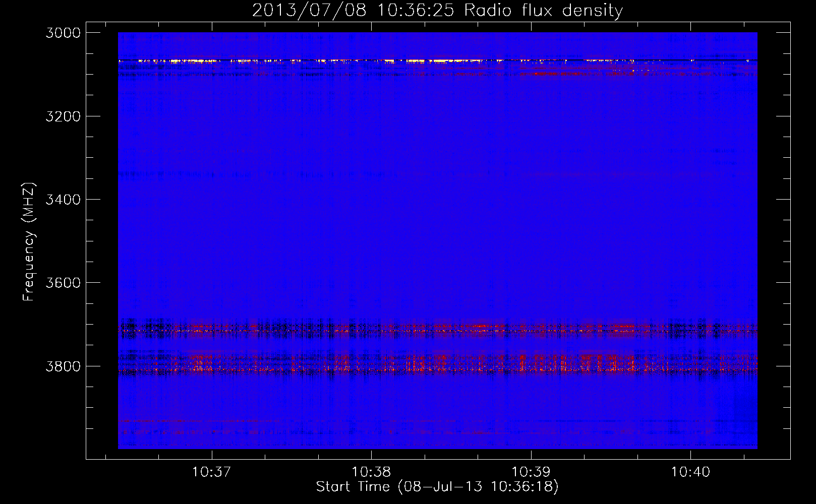Select the 3600 frequency axis label
This screenshot has width=816, height=504.
pyautogui.click(x=63, y=283)
